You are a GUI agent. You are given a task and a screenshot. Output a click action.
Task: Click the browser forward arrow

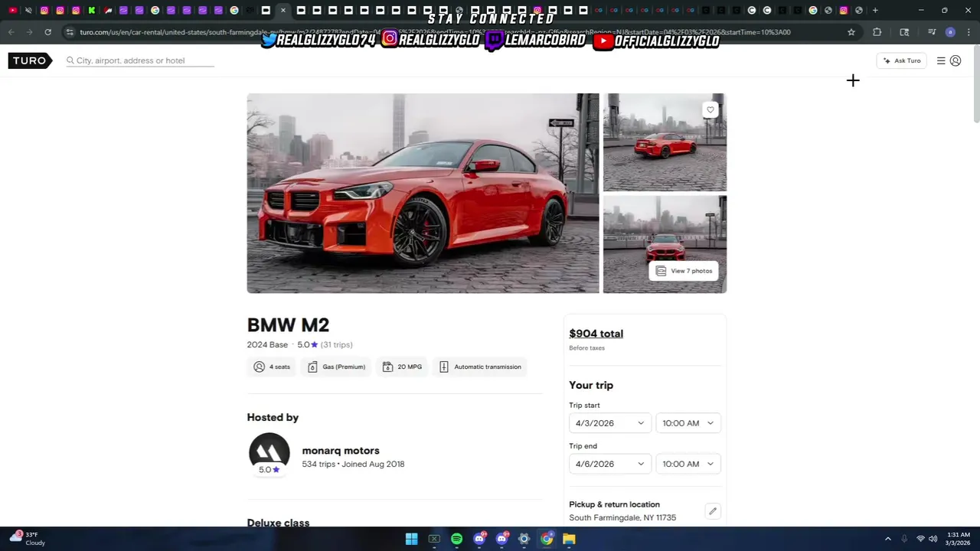[29, 32]
